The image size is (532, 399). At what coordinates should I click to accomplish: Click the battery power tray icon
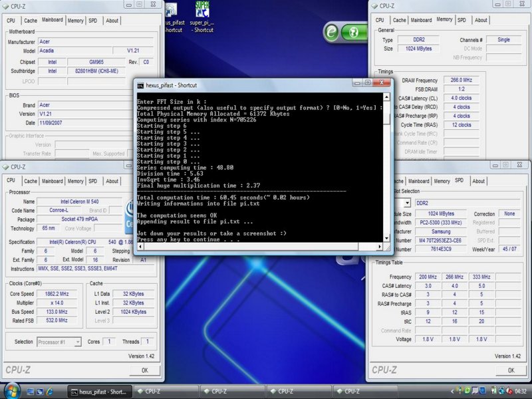pyautogui.click(x=494, y=391)
